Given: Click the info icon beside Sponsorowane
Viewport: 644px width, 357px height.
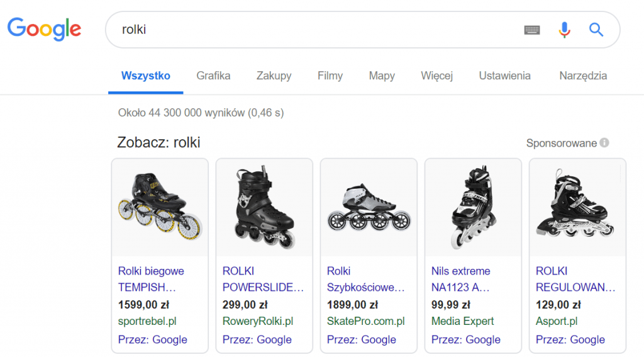Looking at the screenshot, I should coord(604,143).
